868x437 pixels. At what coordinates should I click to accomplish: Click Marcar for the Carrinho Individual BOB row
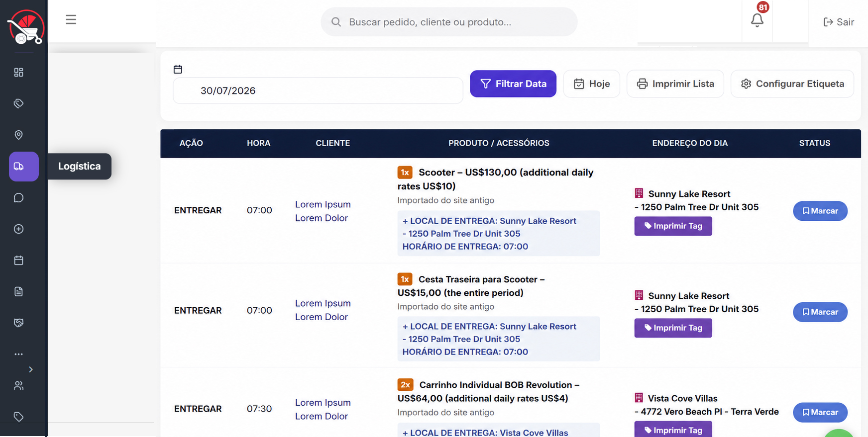click(x=820, y=412)
